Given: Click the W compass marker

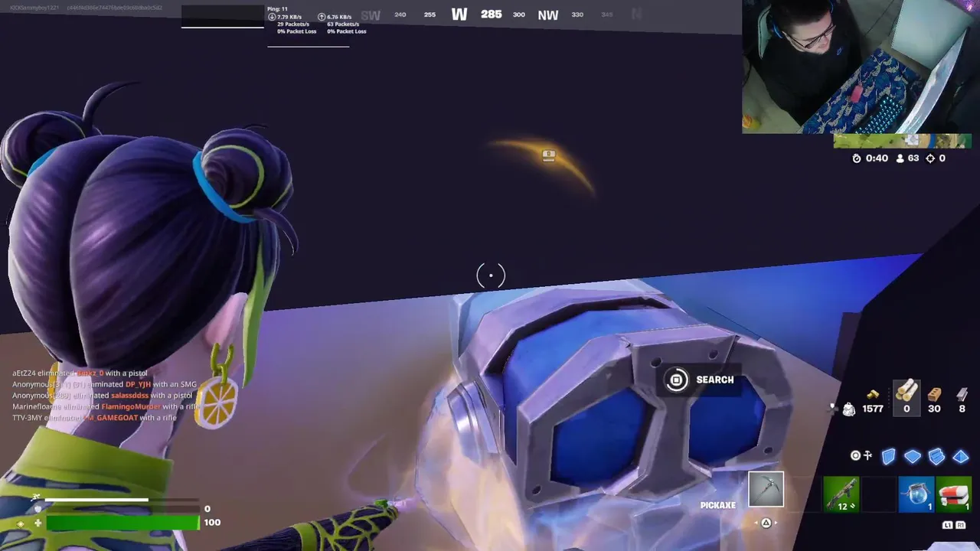Looking at the screenshot, I should pos(459,15).
